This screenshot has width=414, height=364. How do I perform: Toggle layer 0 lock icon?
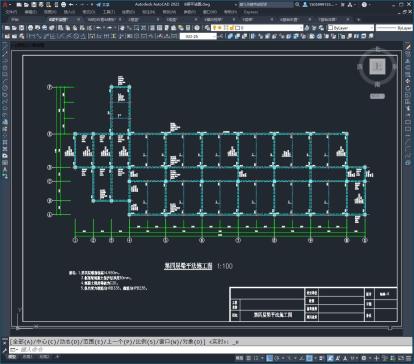pyautogui.click(x=231, y=28)
